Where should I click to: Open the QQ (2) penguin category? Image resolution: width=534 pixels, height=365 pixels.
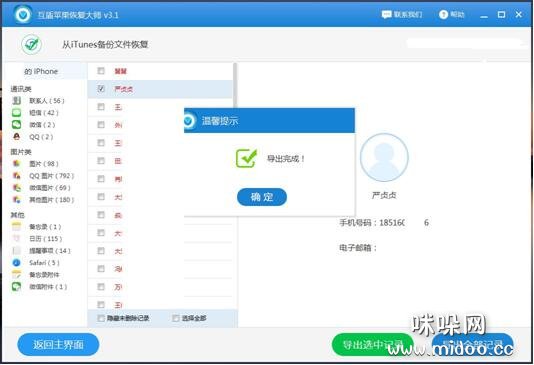click(33, 137)
